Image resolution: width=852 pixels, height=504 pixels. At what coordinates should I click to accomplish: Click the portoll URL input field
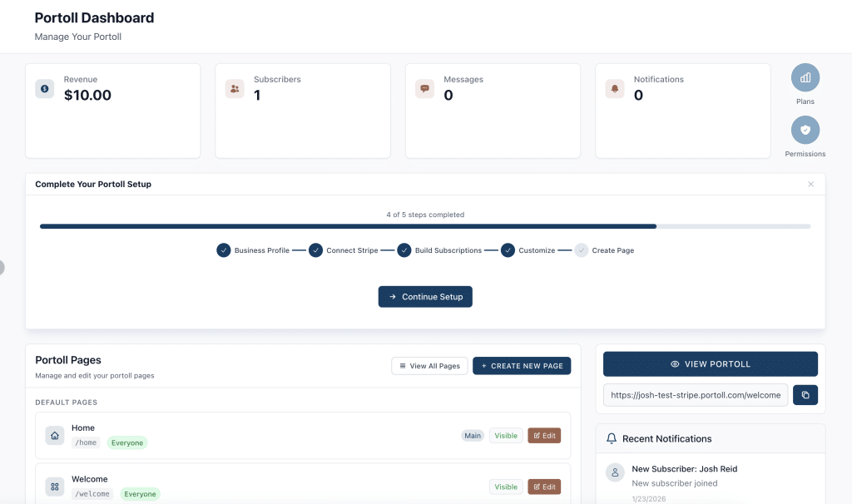pos(696,395)
